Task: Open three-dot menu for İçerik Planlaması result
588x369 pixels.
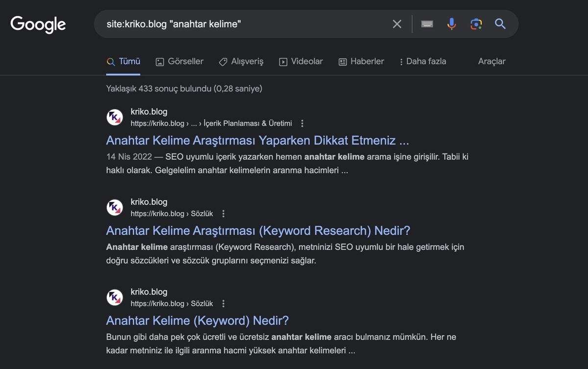Action: (x=302, y=123)
